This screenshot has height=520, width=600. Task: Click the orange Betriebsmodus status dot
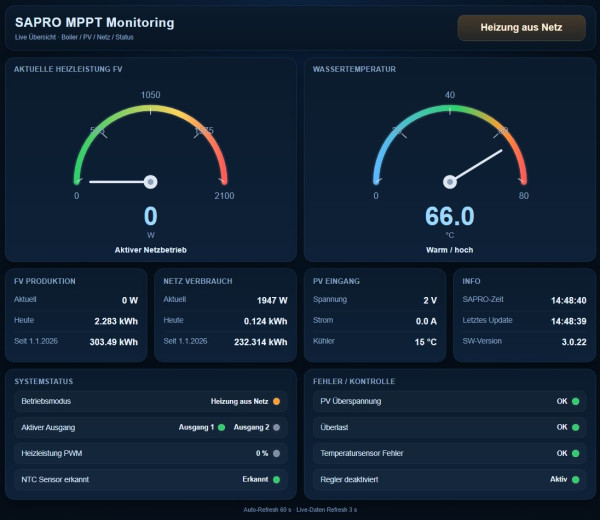(x=277, y=401)
